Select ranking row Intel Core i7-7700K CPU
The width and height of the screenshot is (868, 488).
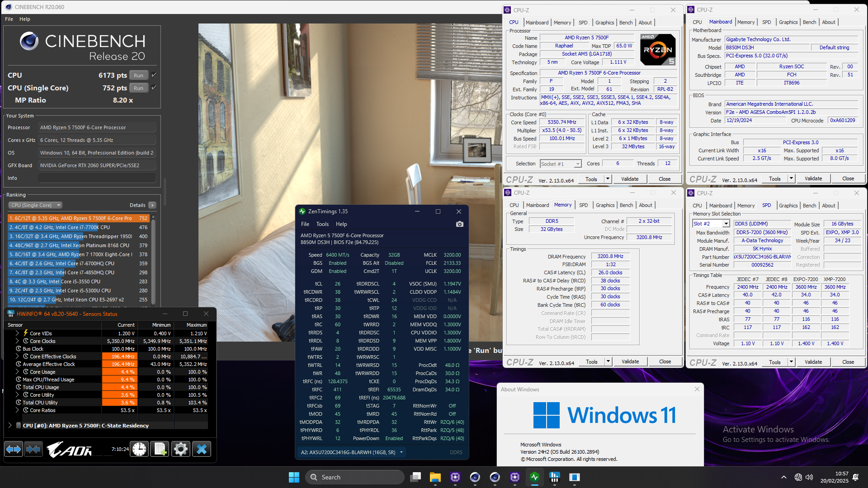click(78, 227)
